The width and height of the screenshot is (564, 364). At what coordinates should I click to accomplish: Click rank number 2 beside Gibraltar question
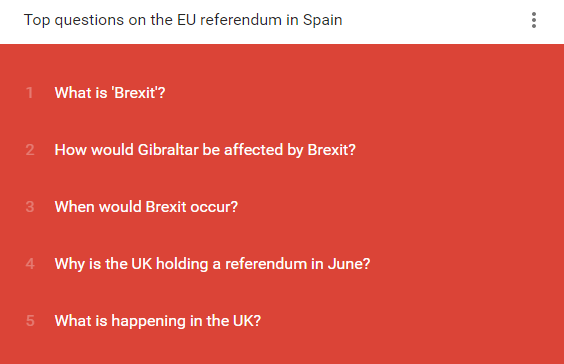coord(30,150)
